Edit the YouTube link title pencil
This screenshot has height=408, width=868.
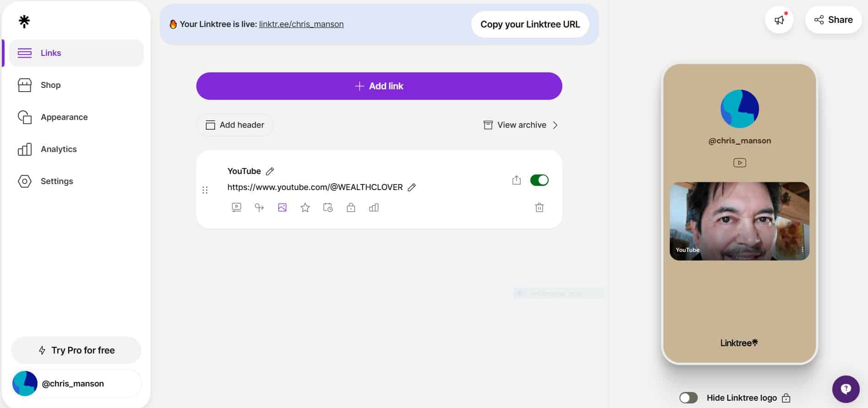click(270, 171)
